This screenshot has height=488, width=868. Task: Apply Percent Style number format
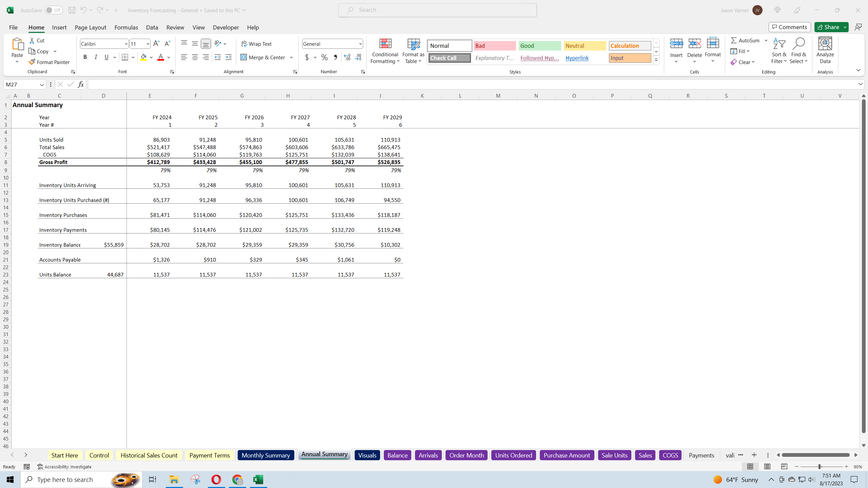coord(324,57)
